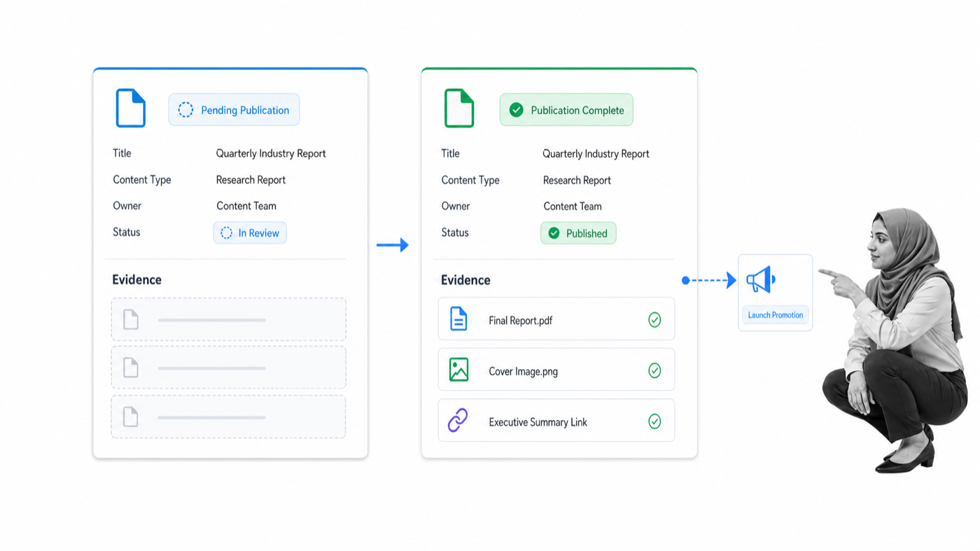Open the Executive Summary Link evidence row
The width and height of the screenshot is (980, 551).
pyautogui.click(x=556, y=421)
